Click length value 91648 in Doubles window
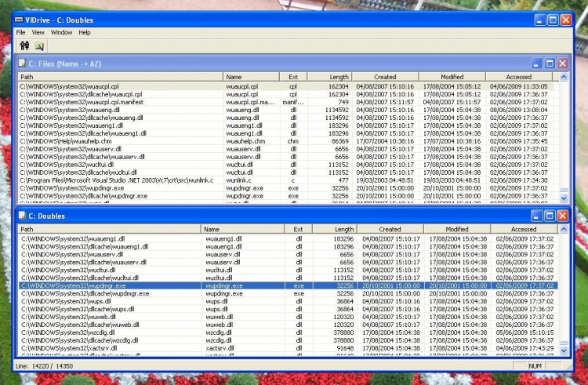Image resolution: width=588 pixels, height=385 pixels. click(346, 348)
